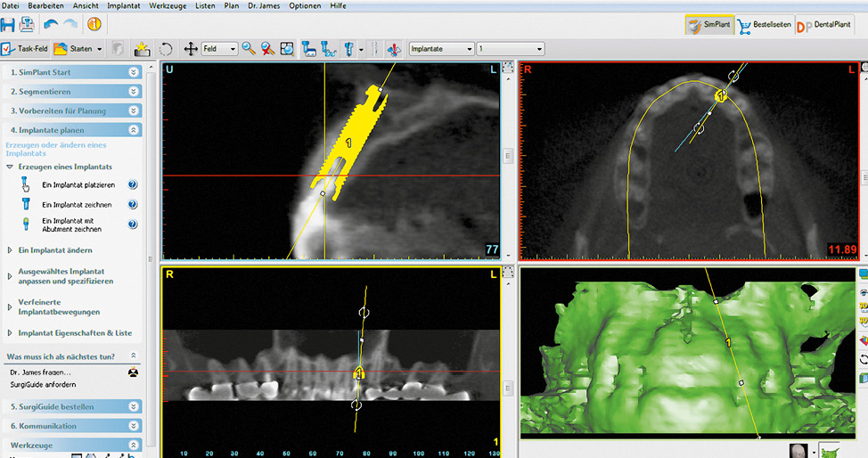Switch to the Bestellseiten tab

763,27
